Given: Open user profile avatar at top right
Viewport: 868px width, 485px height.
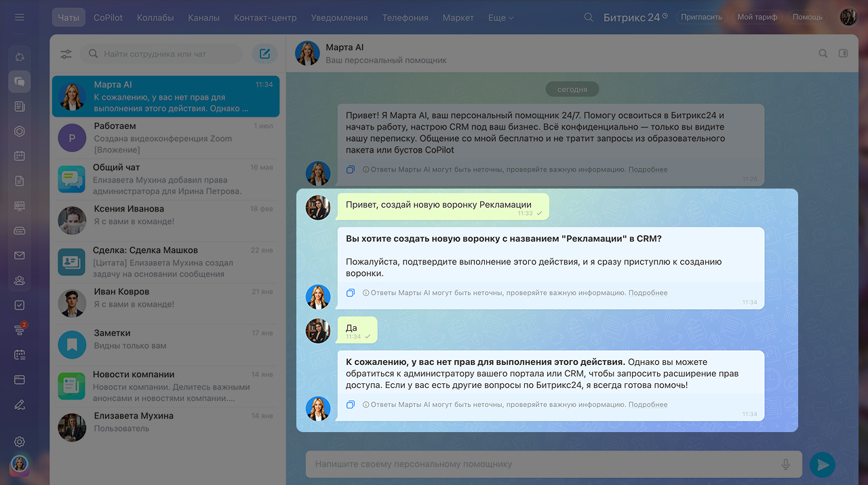Looking at the screenshot, I should click(x=848, y=17).
